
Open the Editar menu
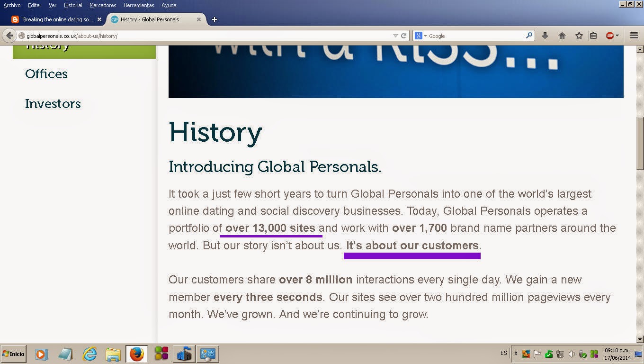pyautogui.click(x=35, y=5)
